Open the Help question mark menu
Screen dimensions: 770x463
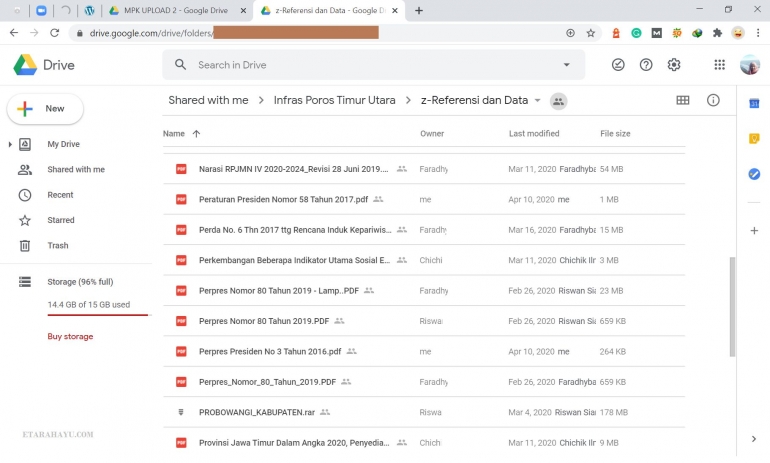click(646, 65)
